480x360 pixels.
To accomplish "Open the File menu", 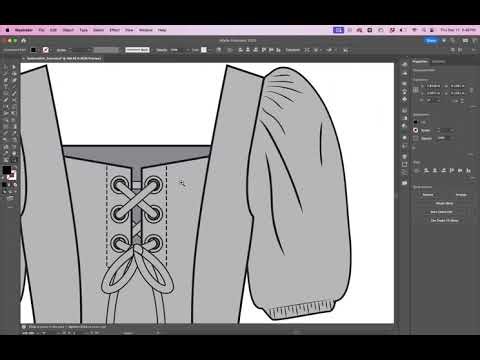I will (41, 30).
